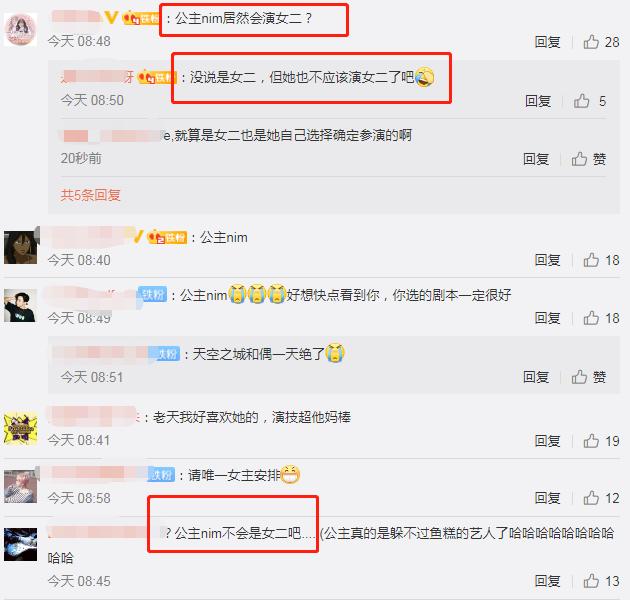The width and height of the screenshot is (630, 600).
Task: Click 回复 on the 08:58 comment
Action: click(547, 498)
